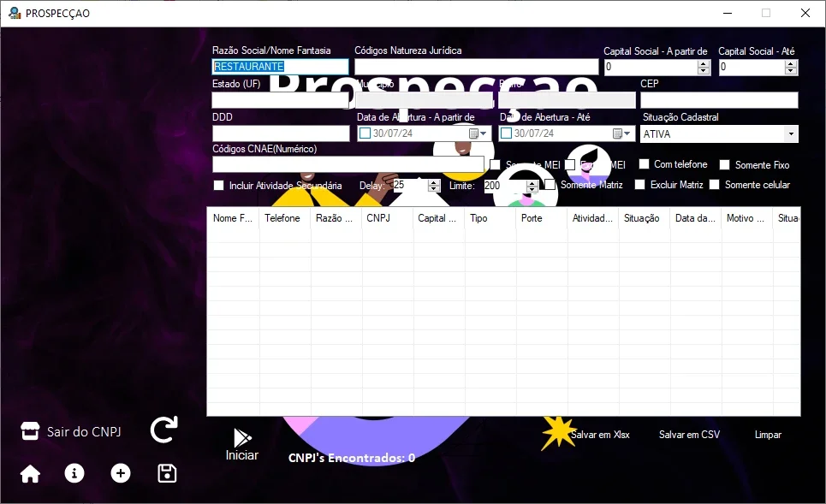Enable Data de Abertura A partir de checkbox
This screenshot has height=504, width=826.
(365, 133)
